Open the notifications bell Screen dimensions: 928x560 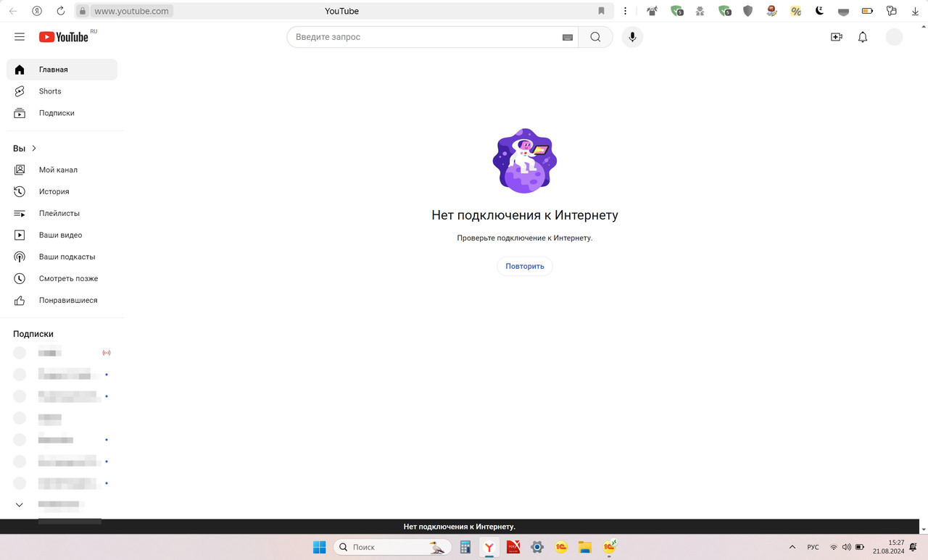point(863,37)
